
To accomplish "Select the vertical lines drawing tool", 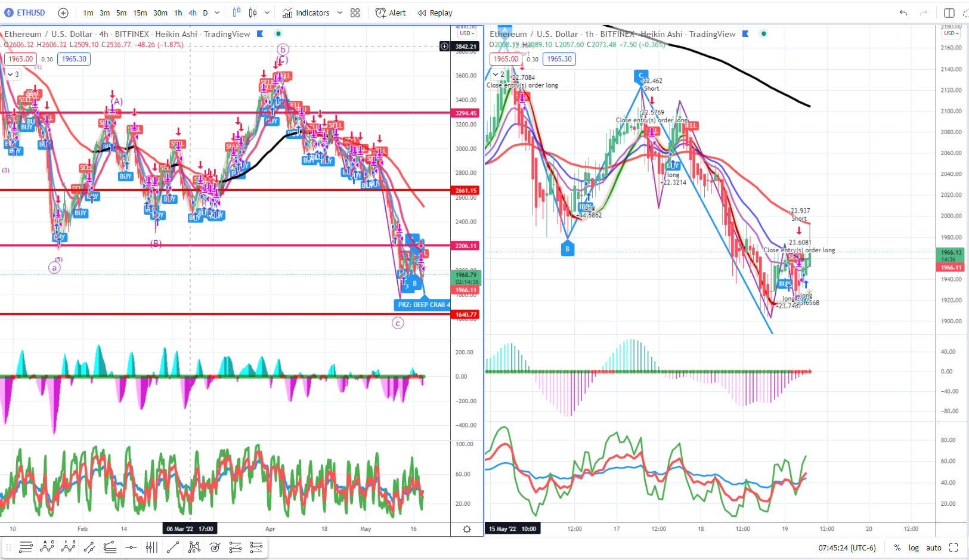I will [x=151, y=547].
